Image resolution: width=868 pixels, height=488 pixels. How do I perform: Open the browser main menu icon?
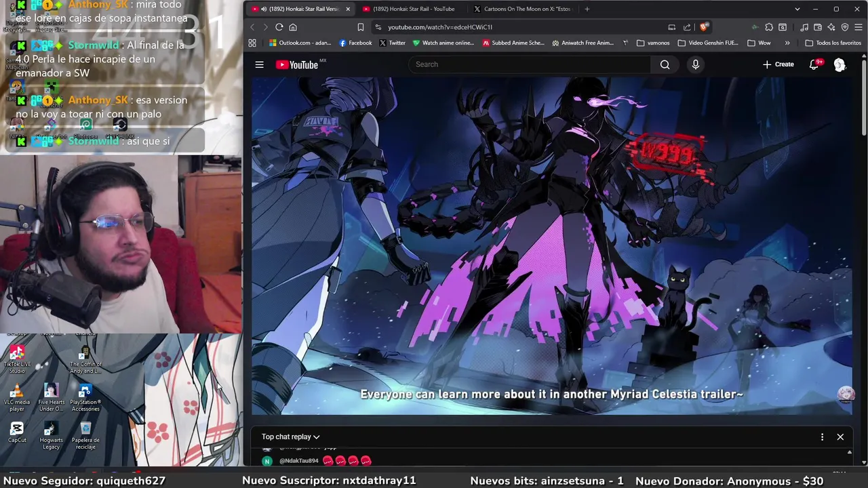click(x=859, y=27)
